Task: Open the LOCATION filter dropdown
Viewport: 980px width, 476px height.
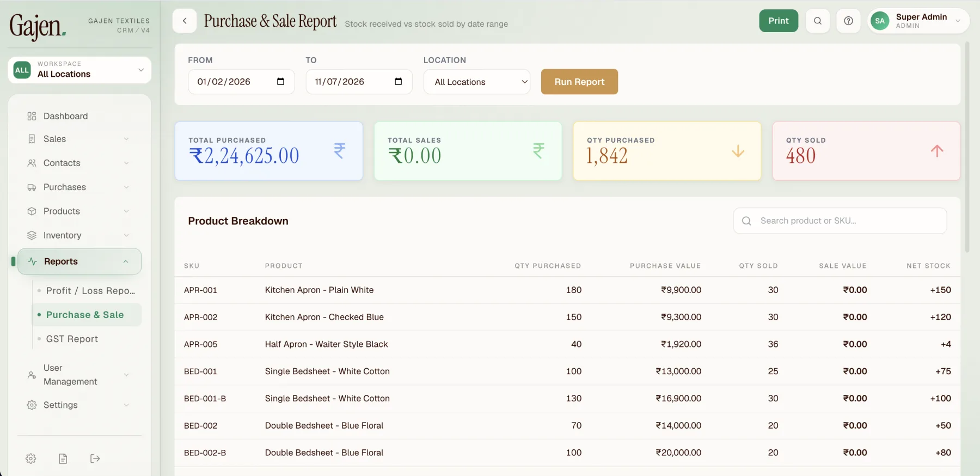Action: click(477, 82)
